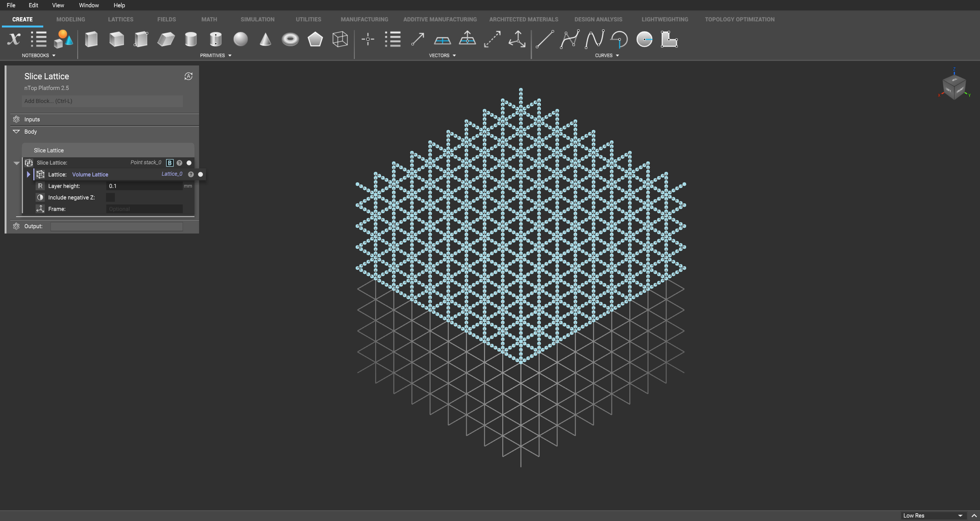Insert a Box primitive (first box icon)
The height and width of the screenshot is (521, 980).
click(x=91, y=39)
